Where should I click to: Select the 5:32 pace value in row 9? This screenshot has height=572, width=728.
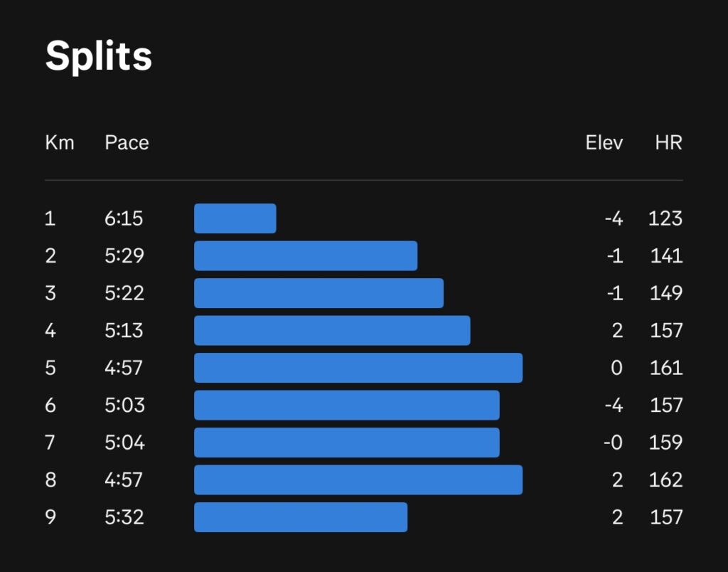point(124,517)
